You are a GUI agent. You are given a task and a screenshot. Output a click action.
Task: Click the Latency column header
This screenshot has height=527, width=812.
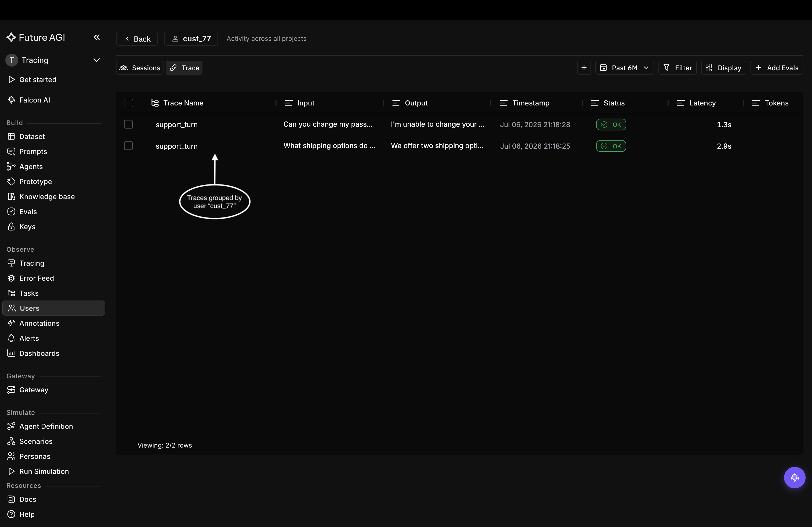coord(702,103)
